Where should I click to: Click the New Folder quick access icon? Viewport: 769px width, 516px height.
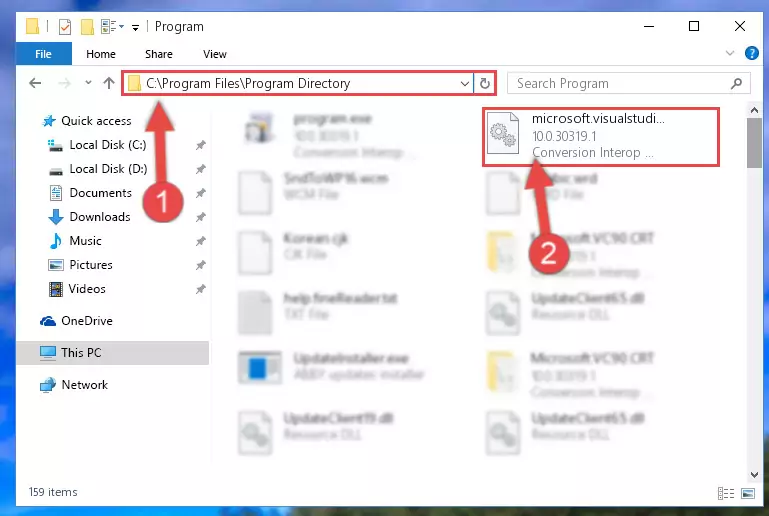[87, 26]
